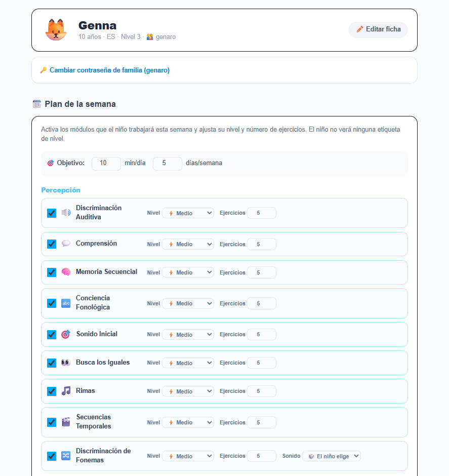The width and height of the screenshot is (449, 476).
Task: Click the music note icon for Rimas
Action: (66, 391)
